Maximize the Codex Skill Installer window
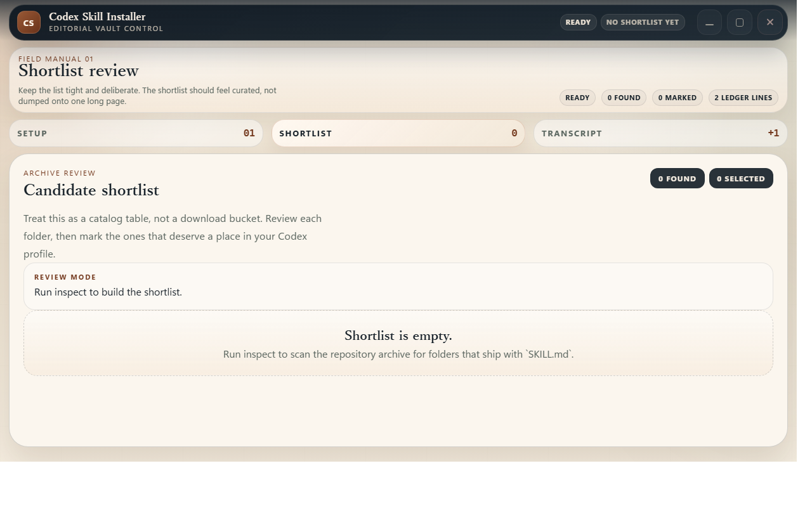The width and height of the screenshot is (812, 520). (740, 22)
